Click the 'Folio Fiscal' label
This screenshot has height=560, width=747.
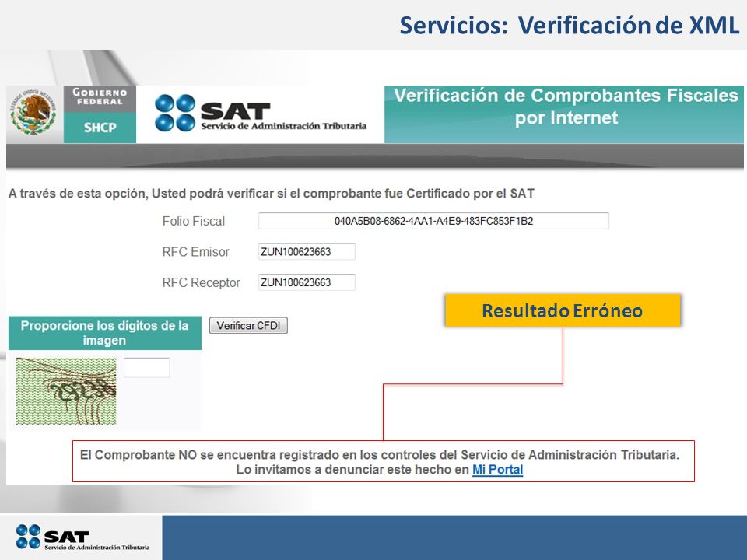point(194,221)
